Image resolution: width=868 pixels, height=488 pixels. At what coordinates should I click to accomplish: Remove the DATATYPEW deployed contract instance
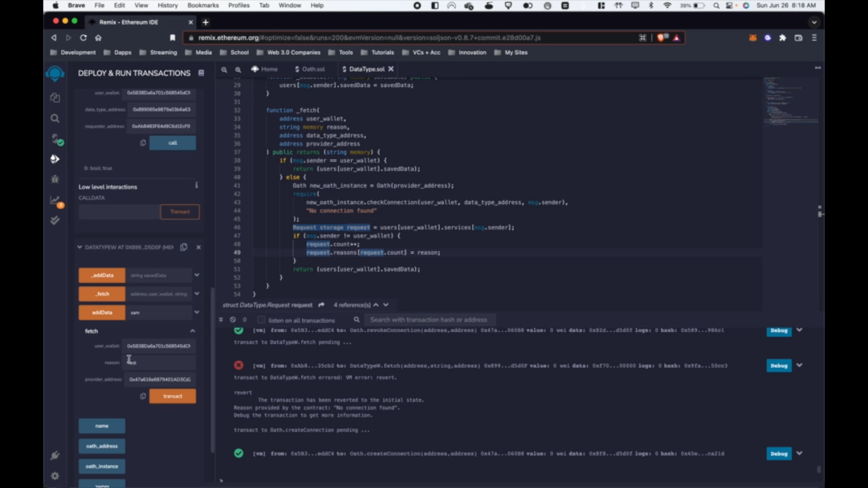tap(198, 247)
